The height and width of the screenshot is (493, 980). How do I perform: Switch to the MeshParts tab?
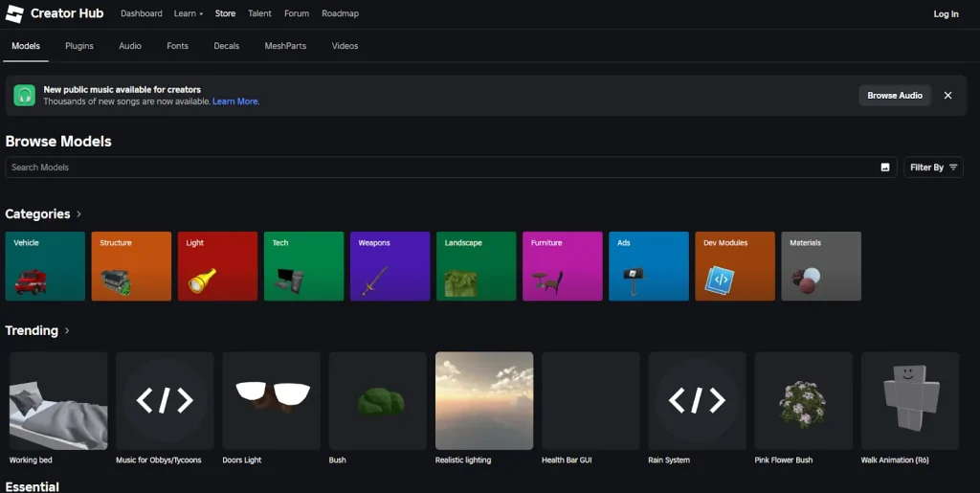[285, 46]
